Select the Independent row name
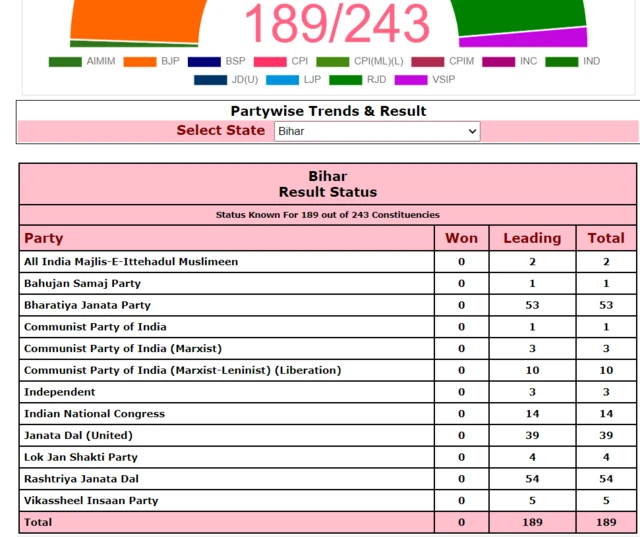 60,392
